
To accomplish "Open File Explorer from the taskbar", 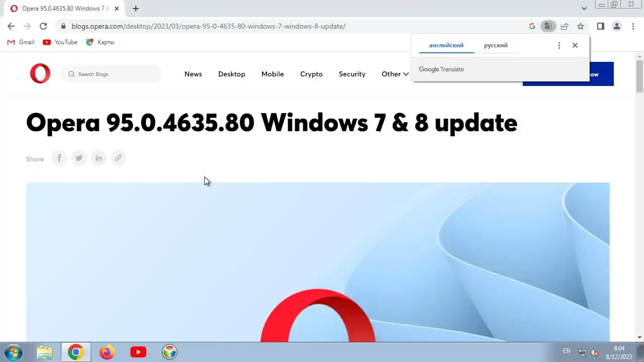I will point(45,352).
